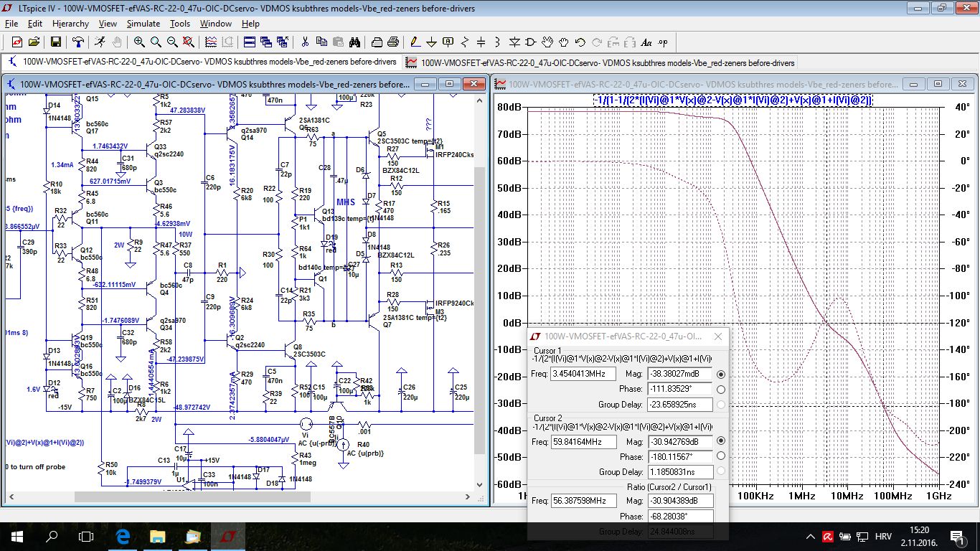Open the Help menu
Image resolution: width=980 pixels, height=551 pixels.
250,24
